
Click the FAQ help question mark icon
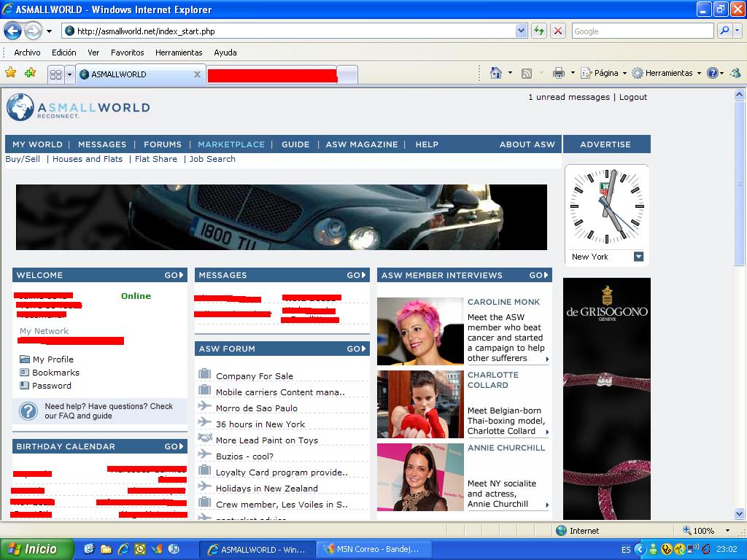coord(28,411)
